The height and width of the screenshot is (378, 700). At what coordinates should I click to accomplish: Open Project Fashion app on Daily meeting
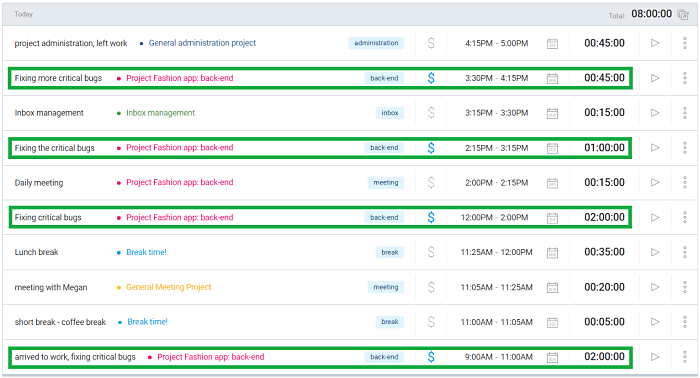click(x=179, y=183)
